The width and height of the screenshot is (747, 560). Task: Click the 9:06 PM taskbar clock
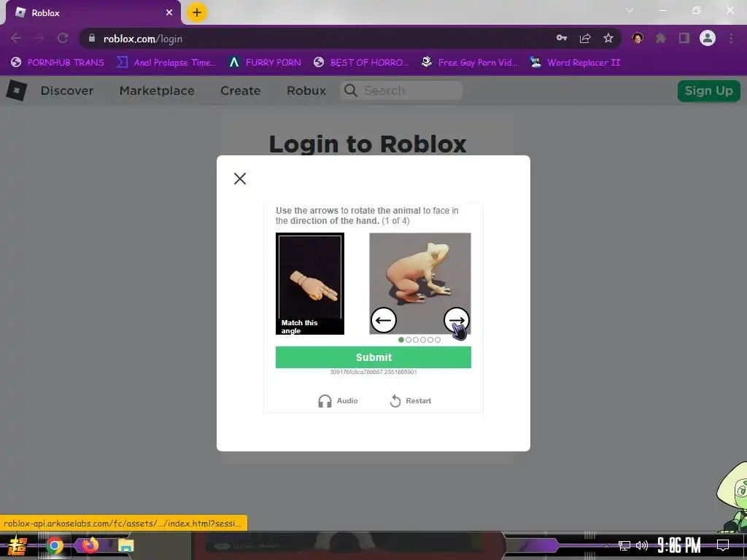point(679,545)
